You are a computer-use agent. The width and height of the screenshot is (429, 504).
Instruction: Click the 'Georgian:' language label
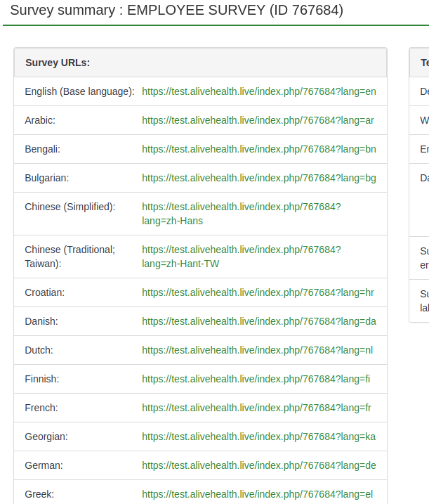[x=46, y=437]
